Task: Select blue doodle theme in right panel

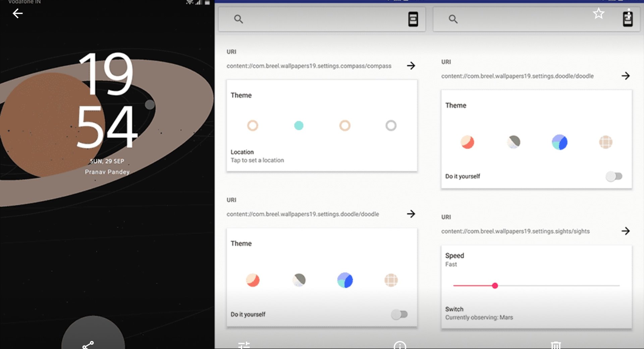Action: point(559,142)
